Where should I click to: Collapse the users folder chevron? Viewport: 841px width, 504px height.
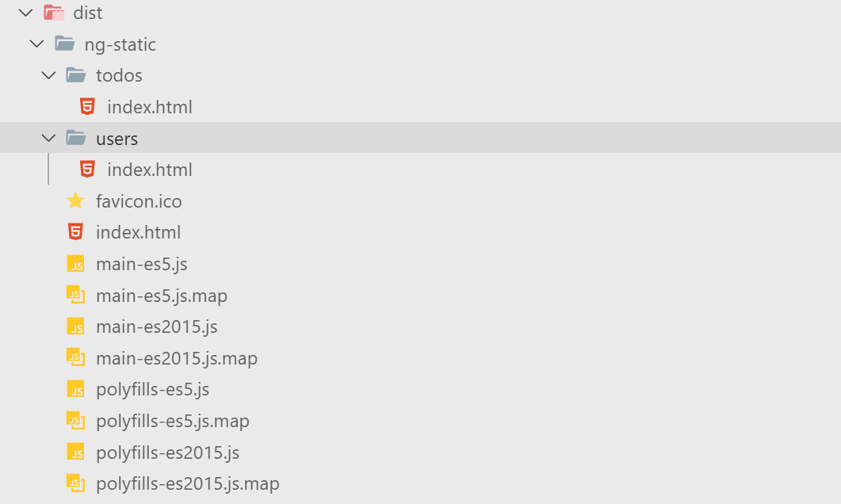(x=49, y=138)
